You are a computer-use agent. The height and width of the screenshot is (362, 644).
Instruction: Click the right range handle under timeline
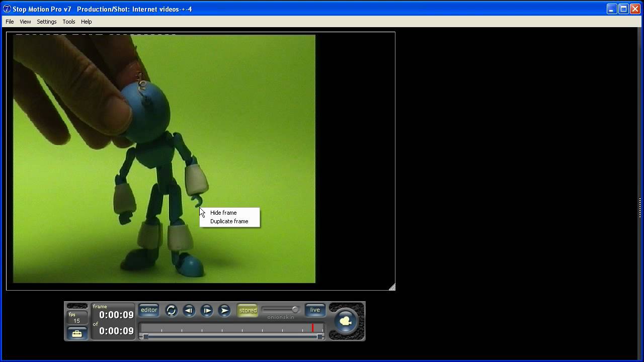[x=319, y=336]
